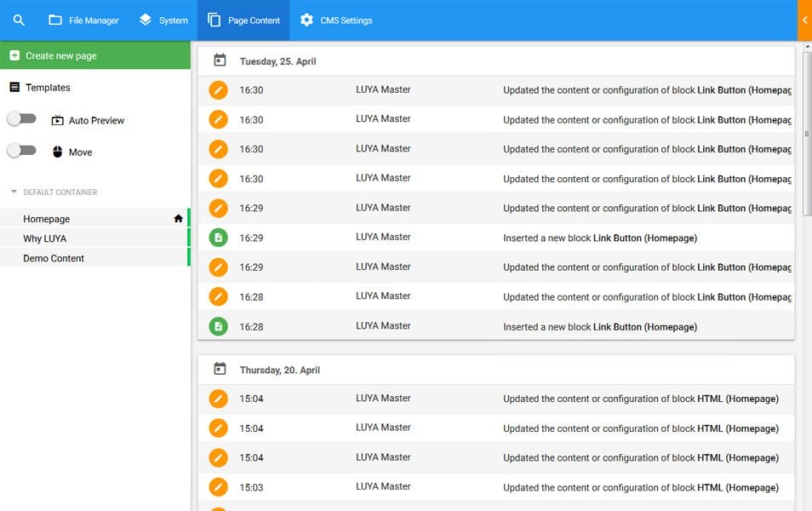Screen dimensions: 812x511
Task: Click the CMS Settings gear icon
Action: click(x=306, y=20)
